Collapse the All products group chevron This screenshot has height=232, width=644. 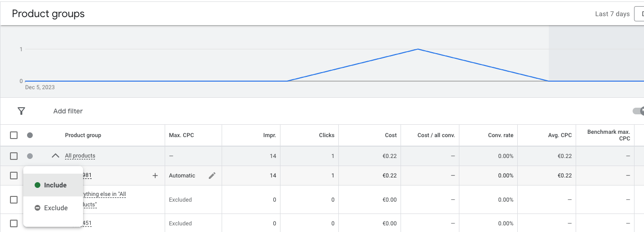56,156
